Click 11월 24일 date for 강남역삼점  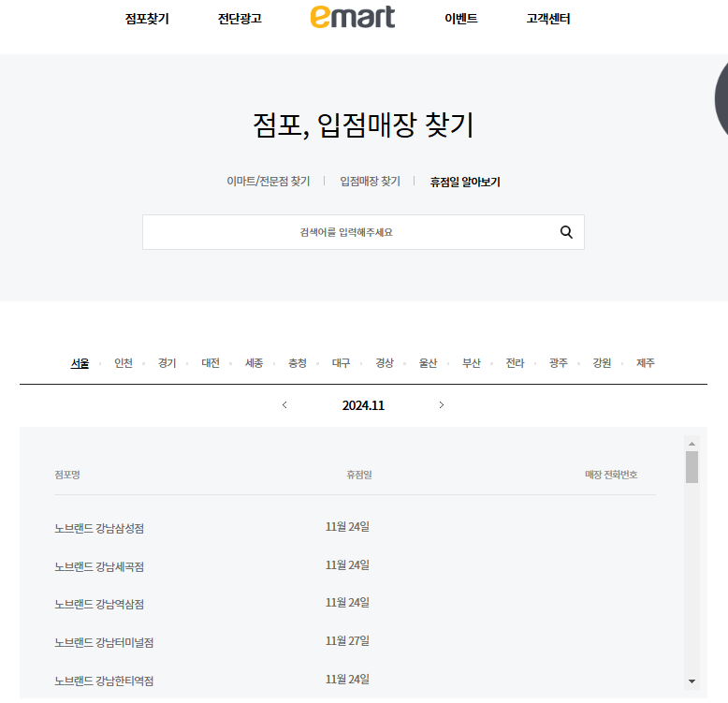click(347, 603)
